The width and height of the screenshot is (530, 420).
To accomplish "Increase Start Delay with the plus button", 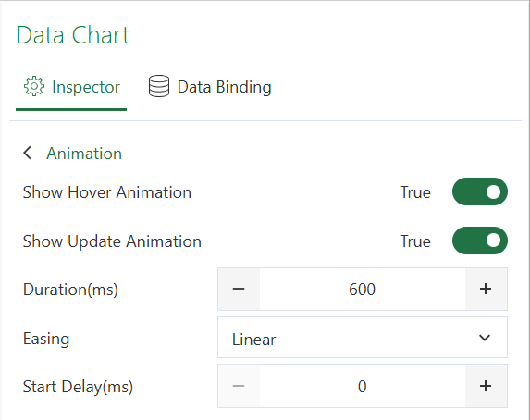I will pos(486,386).
